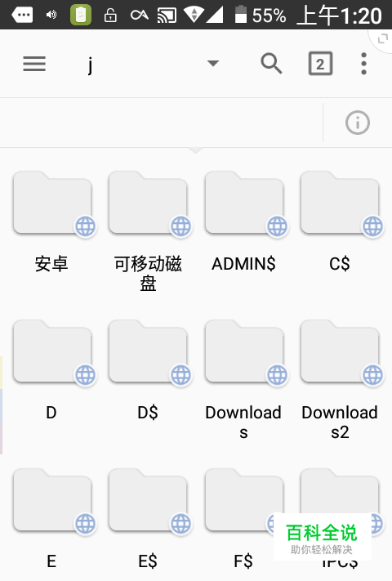Open the three-dot overflow menu
This screenshot has height=581, width=392.
pos(363,64)
